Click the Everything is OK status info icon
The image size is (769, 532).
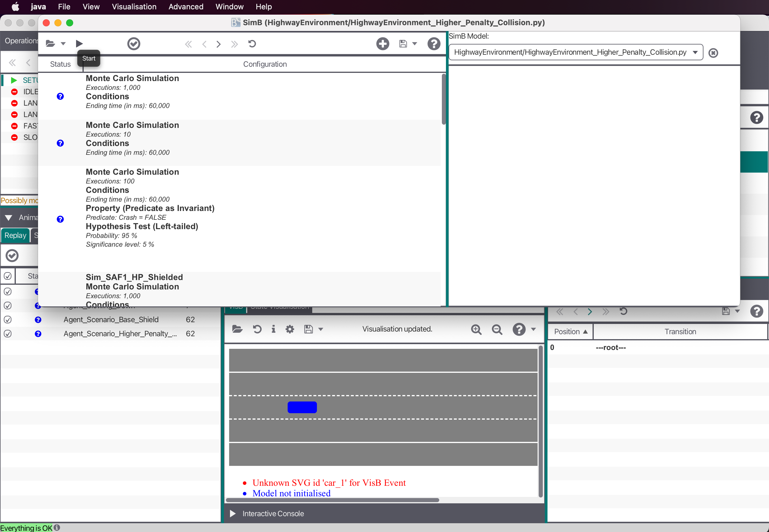point(57,528)
